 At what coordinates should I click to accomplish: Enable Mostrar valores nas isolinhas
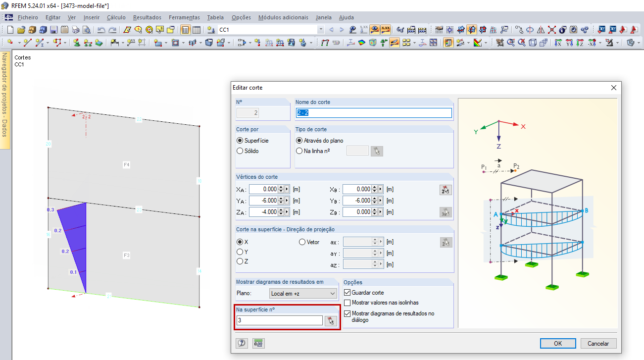point(347,303)
